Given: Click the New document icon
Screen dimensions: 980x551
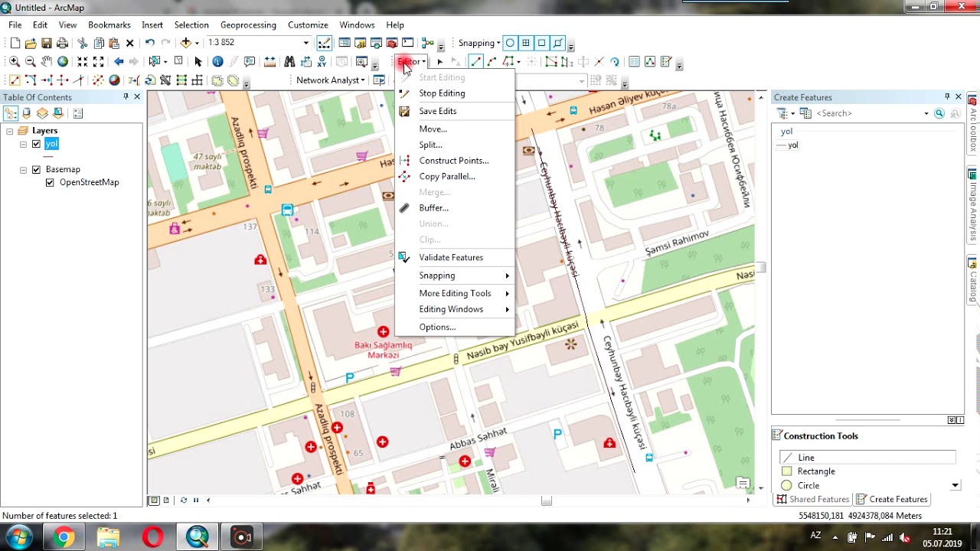Looking at the screenshot, I should click(x=15, y=43).
